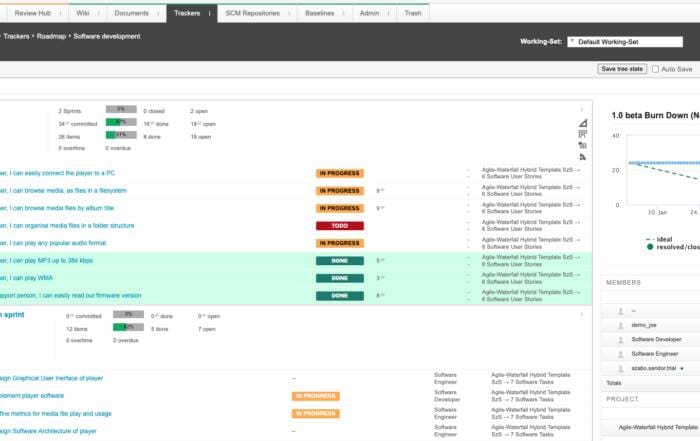Click the avatar icon beside demo_jse

(x=621, y=325)
